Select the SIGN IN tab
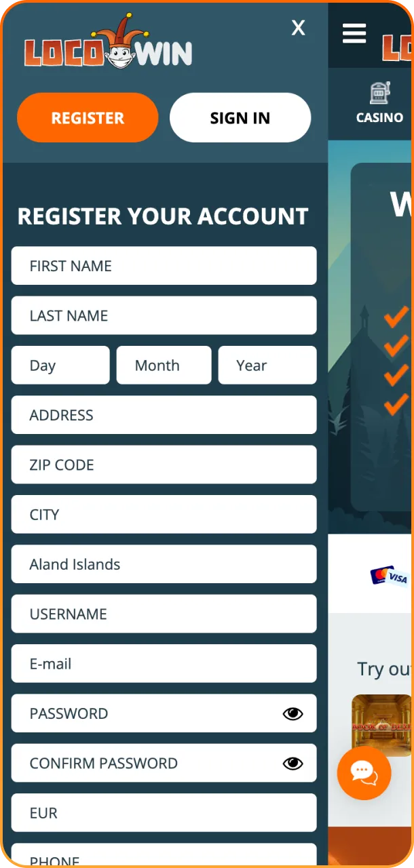 tap(240, 117)
